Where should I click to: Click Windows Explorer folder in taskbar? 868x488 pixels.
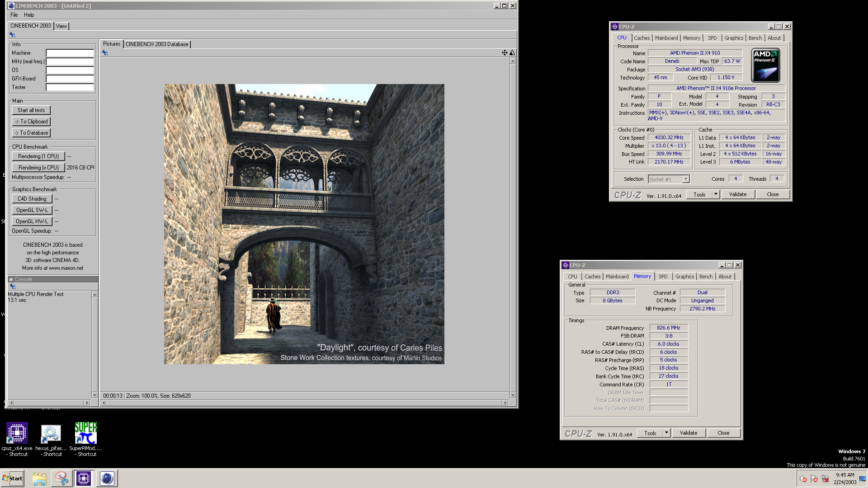coord(39,479)
